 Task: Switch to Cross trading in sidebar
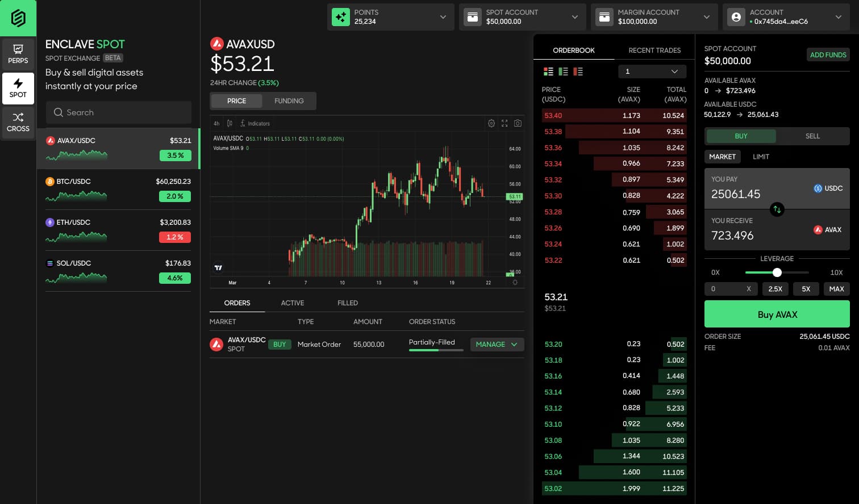pos(18,123)
